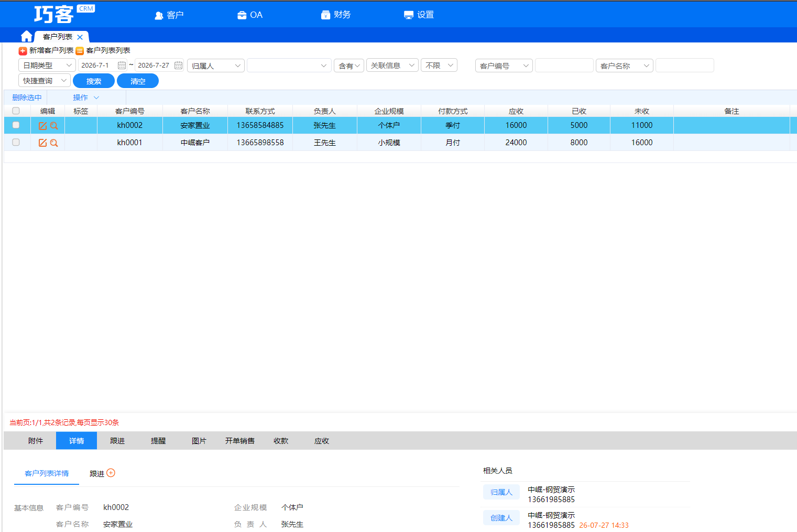Switch to the 收款 tab
Image resolution: width=797 pixels, height=532 pixels.
281,441
